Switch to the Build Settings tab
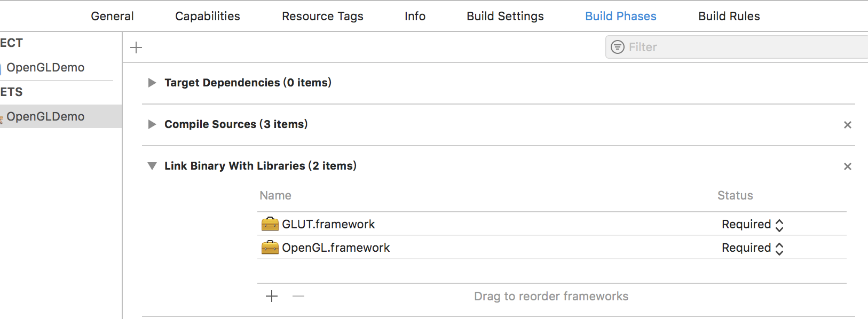 coord(505,16)
